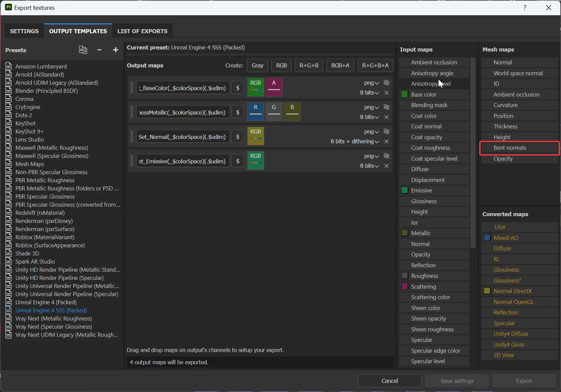Click the Amazon Lumberyard preset file icon

click(9, 66)
